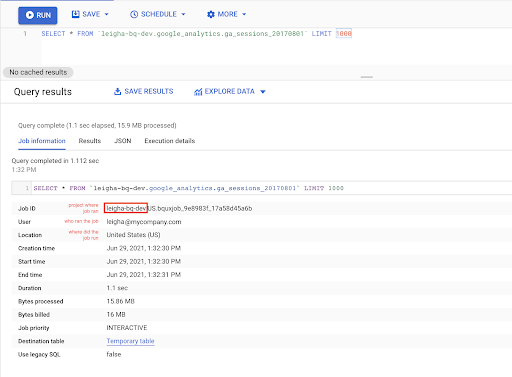Viewport: 512px width, 377px height.
Task: Click the INTERACTIVE job priority value
Action: tap(127, 328)
